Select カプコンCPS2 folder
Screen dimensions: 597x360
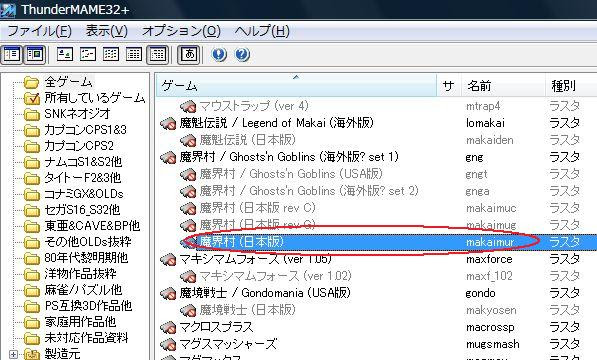click(79, 146)
